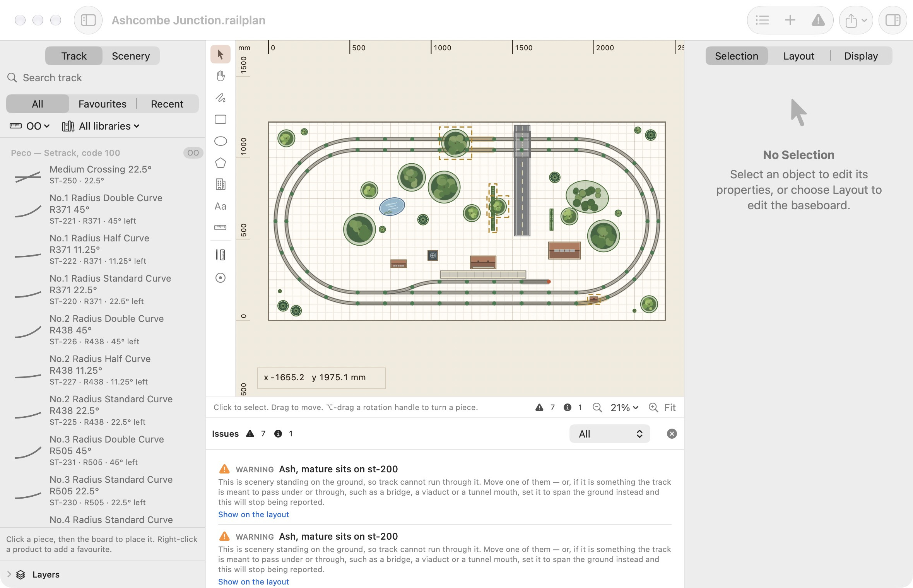
Task: Zoom in with the plus magnifier
Action: [x=653, y=407]
